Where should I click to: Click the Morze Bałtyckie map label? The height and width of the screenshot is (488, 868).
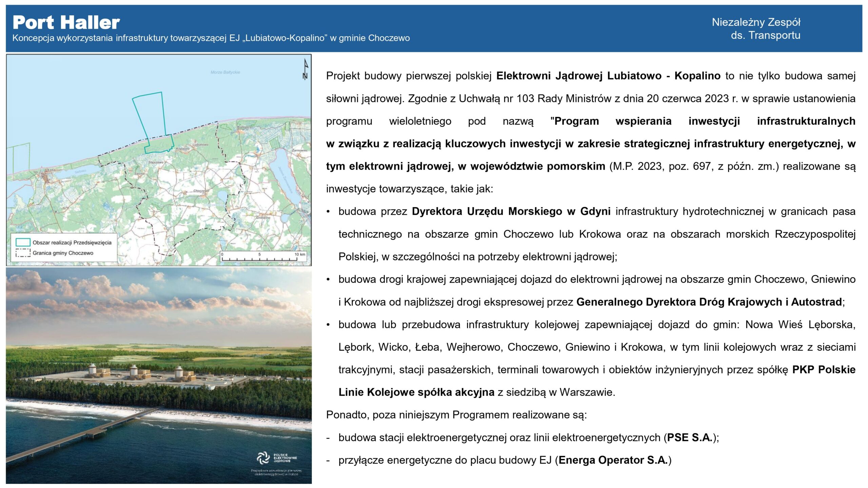click(x=225, y=72)
